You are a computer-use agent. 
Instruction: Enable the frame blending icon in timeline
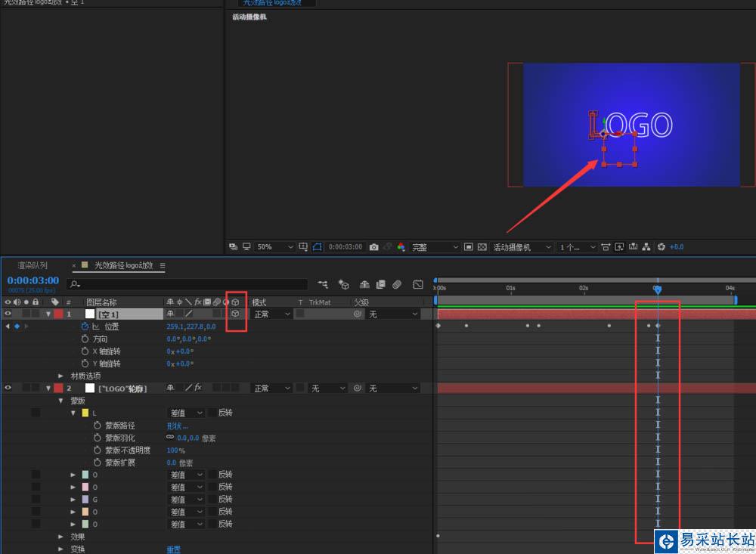pyautogui.click(x=381, y=284)
